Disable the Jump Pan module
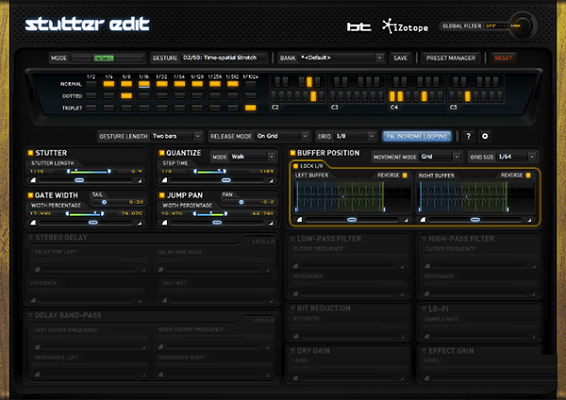 click(x=162, y=195)
